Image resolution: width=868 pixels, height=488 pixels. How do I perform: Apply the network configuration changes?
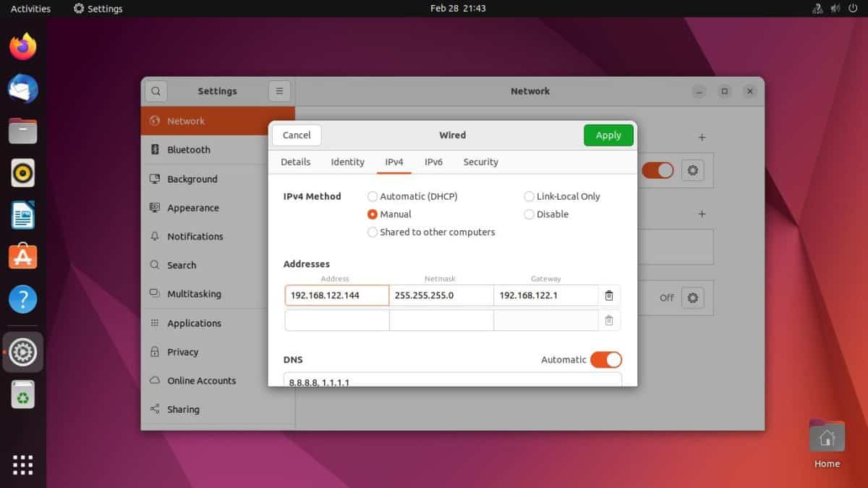point(608,135)
